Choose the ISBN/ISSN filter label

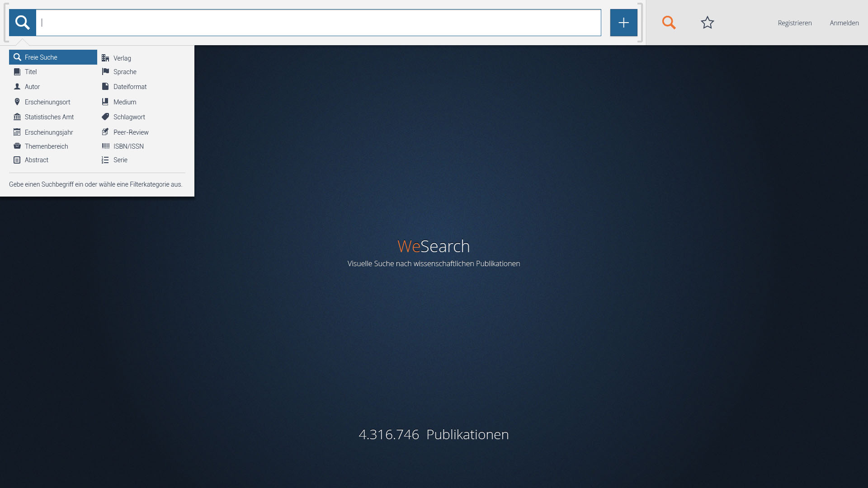pyautogui.click(x=128, y=146)
